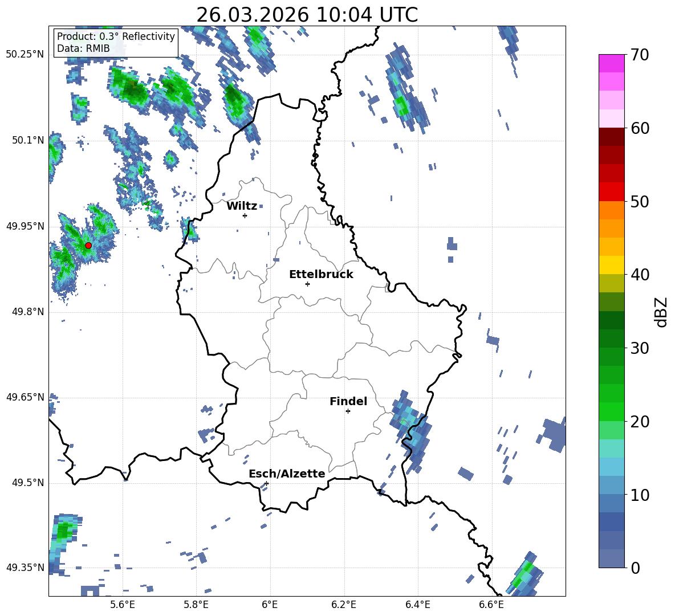Click the Findel location cross marker

click(x=348, y=411)
